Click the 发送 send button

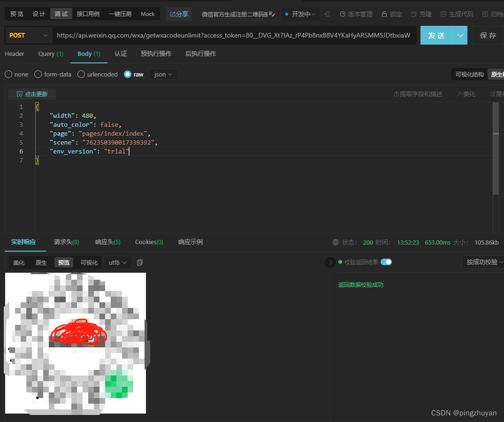436,35
